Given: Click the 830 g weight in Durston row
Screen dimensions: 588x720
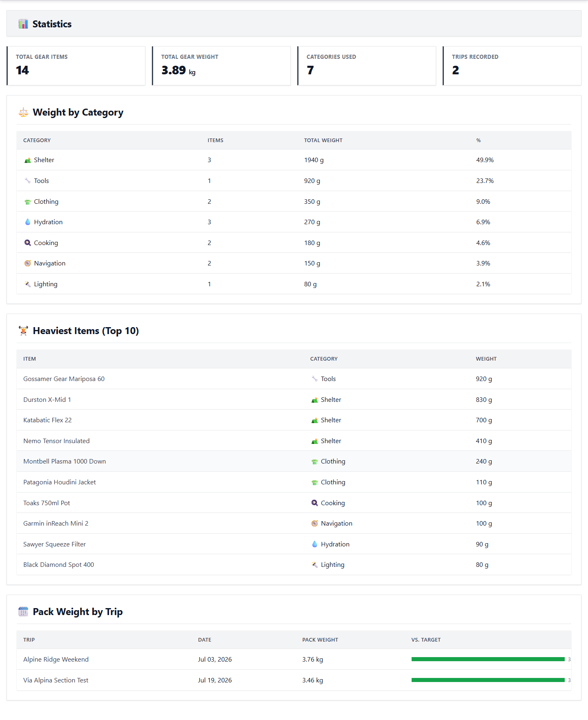Looking at the screenshot, I should 484,400.
